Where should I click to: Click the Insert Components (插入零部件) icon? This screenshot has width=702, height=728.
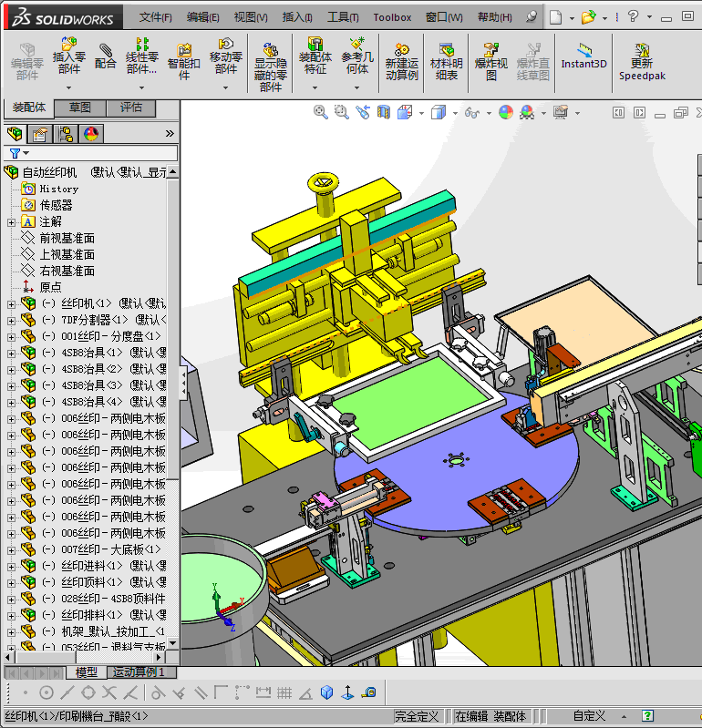tap(68, 56)
